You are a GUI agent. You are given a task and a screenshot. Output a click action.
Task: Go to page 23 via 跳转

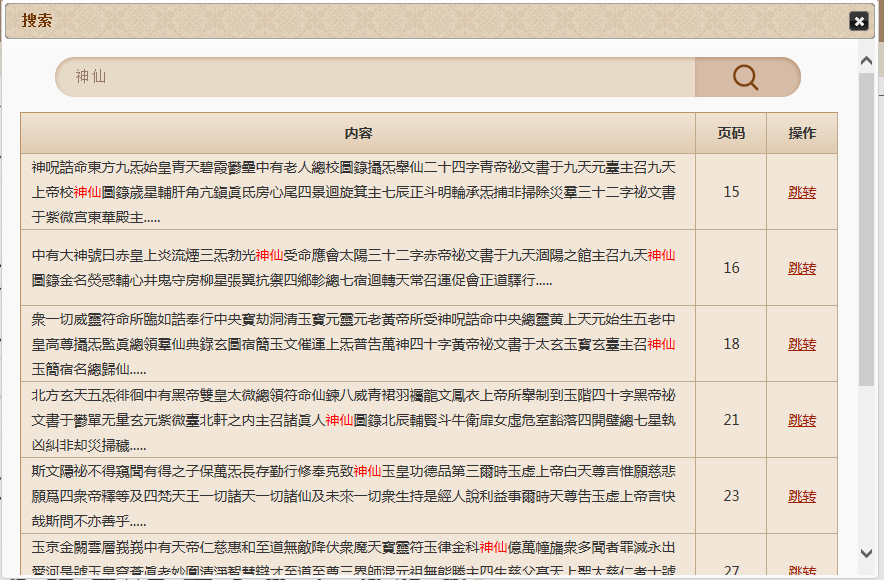click(801, 496)
